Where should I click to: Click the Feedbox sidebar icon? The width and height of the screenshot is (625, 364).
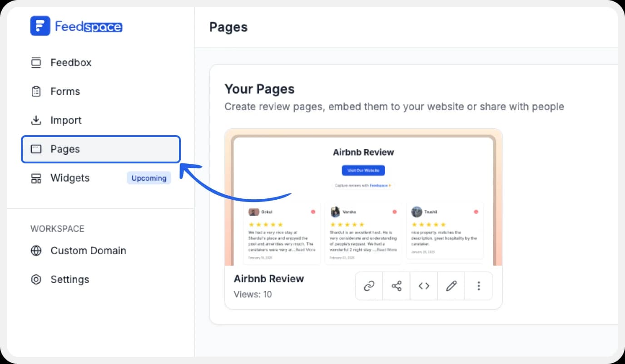tap(36, 63)
